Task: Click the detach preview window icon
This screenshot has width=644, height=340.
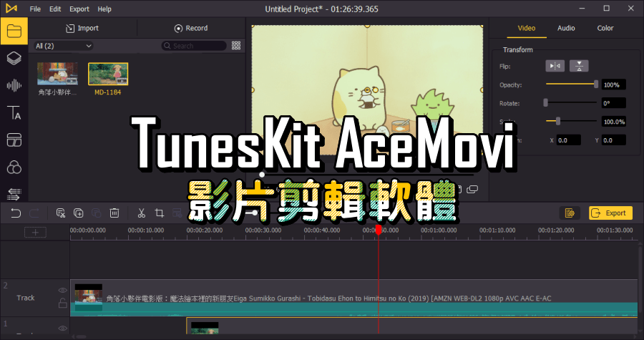Action: click(472, 189)
